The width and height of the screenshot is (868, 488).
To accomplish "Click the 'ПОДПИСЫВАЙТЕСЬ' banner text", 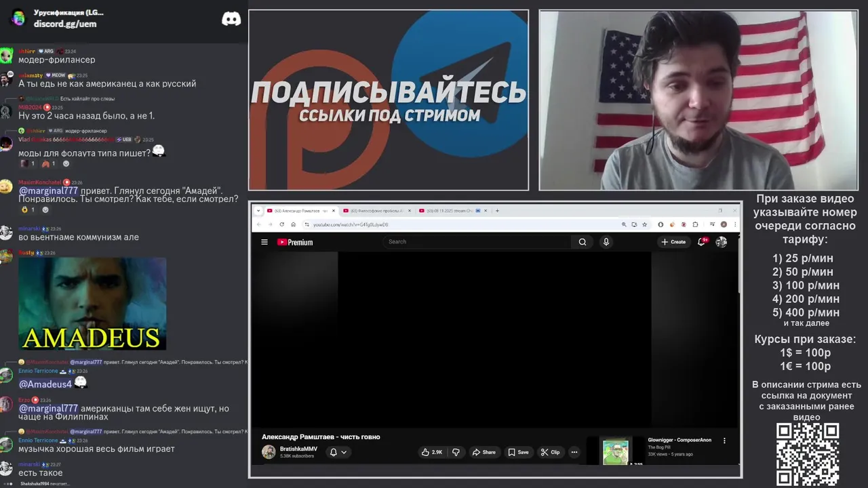I will click(x=389, y=92).
